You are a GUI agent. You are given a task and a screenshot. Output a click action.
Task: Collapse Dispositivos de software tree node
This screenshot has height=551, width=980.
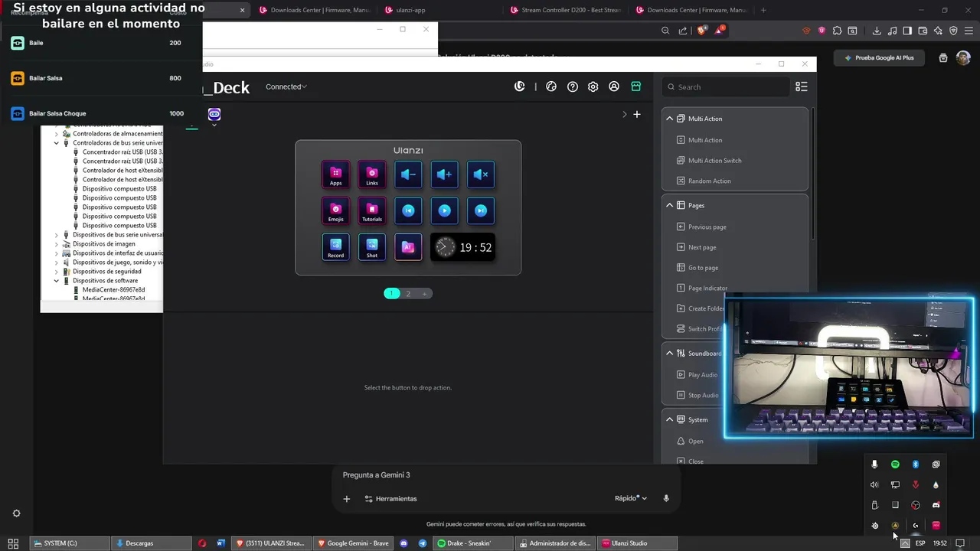tap(56, 281)
